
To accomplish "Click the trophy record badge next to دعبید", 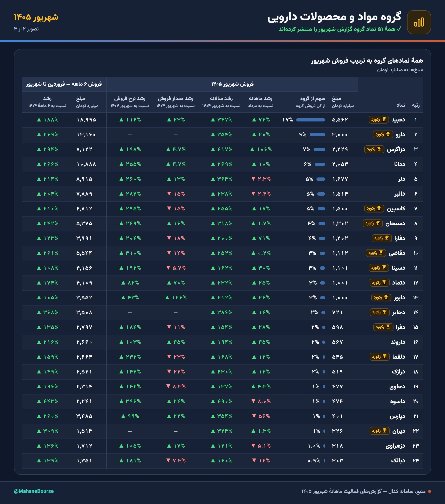I will click(x=379, y=120).
